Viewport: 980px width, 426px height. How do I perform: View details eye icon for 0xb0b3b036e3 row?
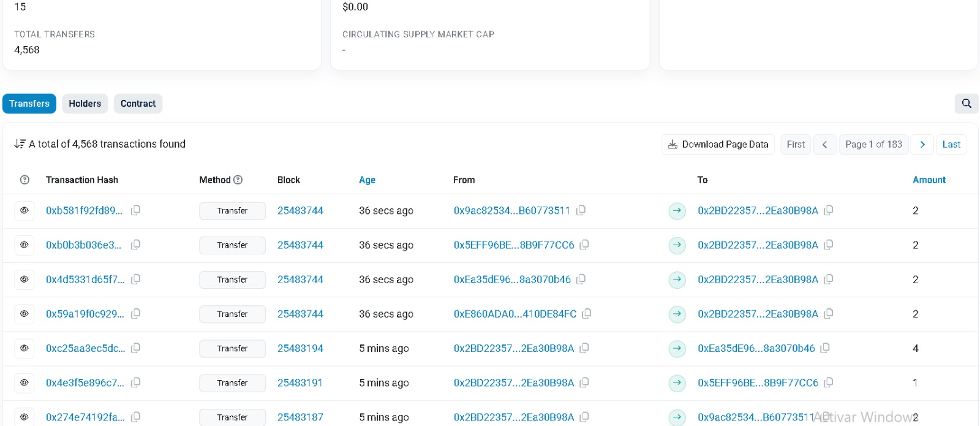tap(24, 245)
